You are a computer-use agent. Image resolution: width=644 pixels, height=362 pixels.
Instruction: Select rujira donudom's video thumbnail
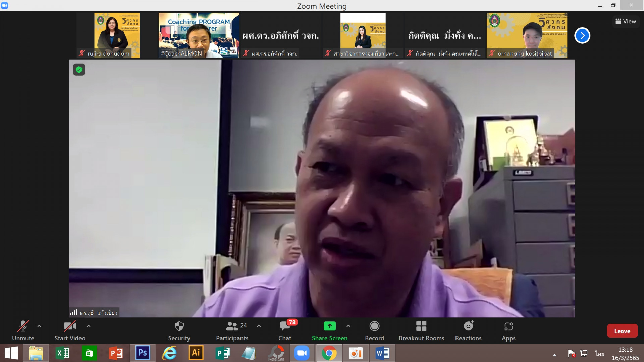[117, 36]
